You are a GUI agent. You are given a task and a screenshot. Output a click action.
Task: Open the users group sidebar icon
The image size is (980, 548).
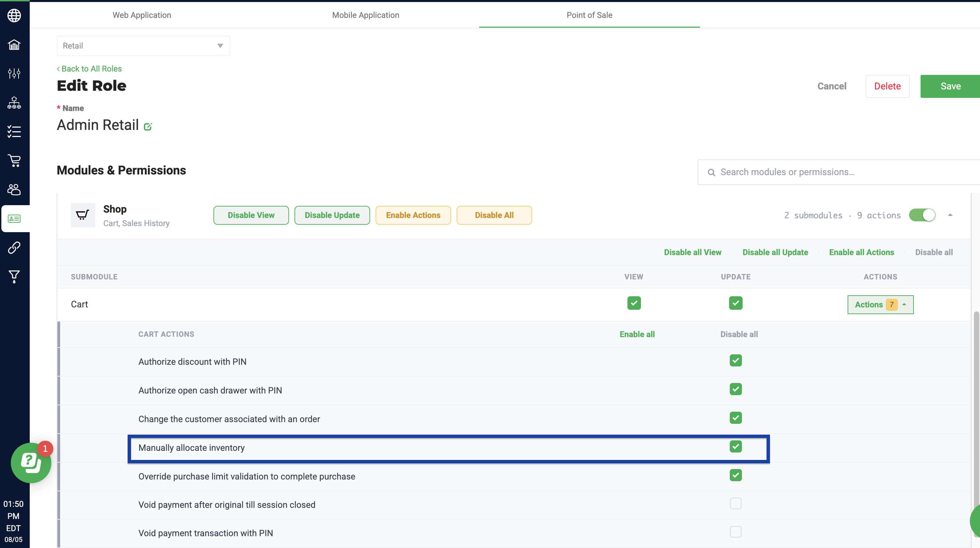[x=14, y=189]
